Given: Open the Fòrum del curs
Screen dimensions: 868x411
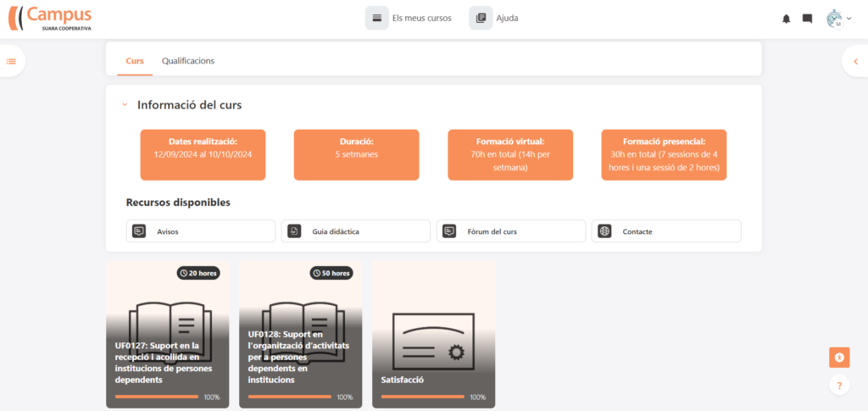Looking at the screenshot, I should [x=511, y=231].
